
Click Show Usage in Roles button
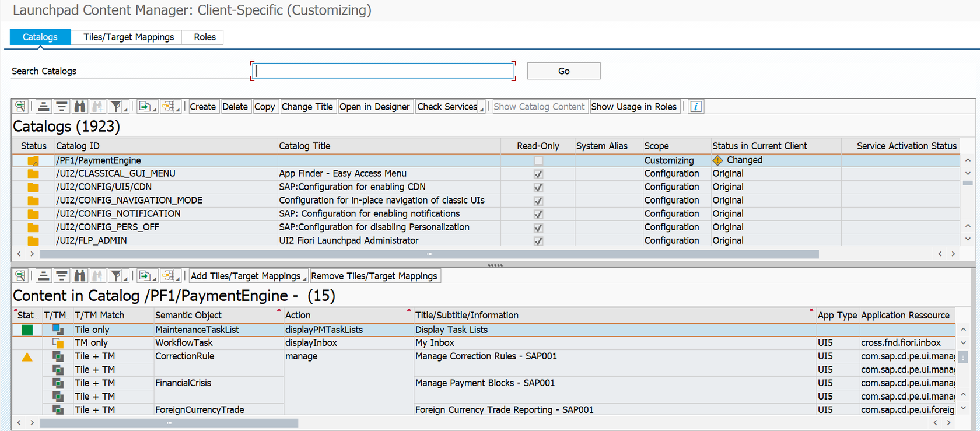coord(634,107)
